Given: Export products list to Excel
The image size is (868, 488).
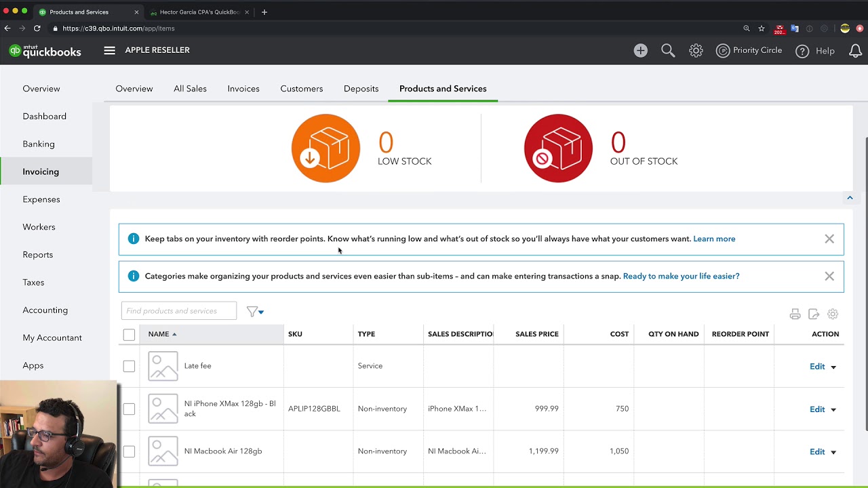Looking at the screenshot, I should [814, 314].
